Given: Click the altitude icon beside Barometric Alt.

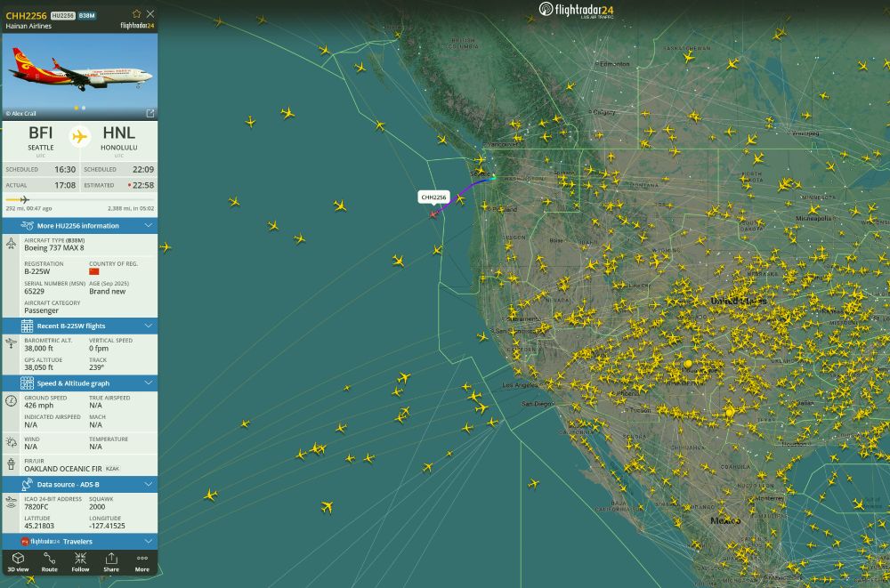Looking at the screenshot, I should coord(12,343).
